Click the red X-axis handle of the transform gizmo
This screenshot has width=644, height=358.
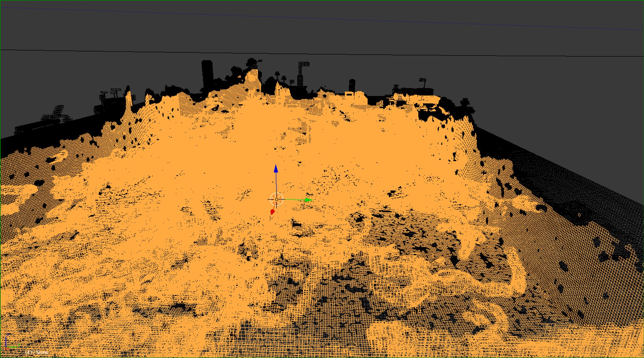(x=272, y=212)
